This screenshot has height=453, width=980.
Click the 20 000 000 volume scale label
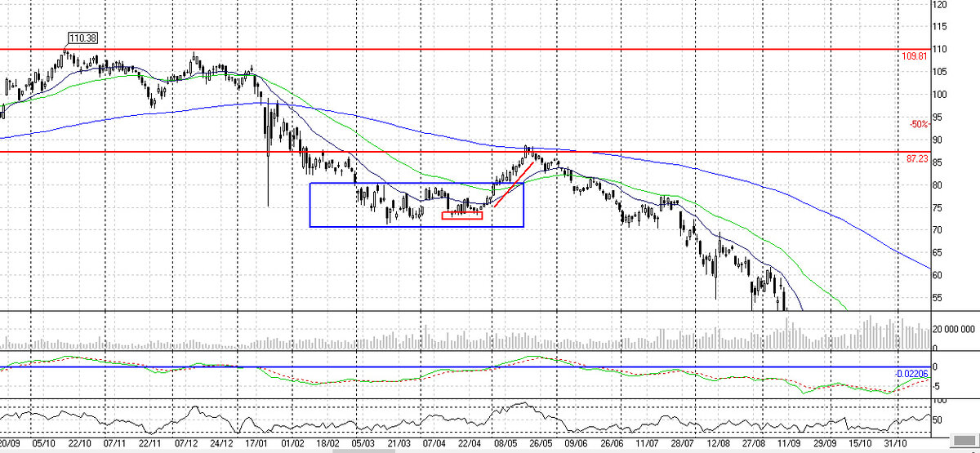pyautogui.click(x=955, y=329)
